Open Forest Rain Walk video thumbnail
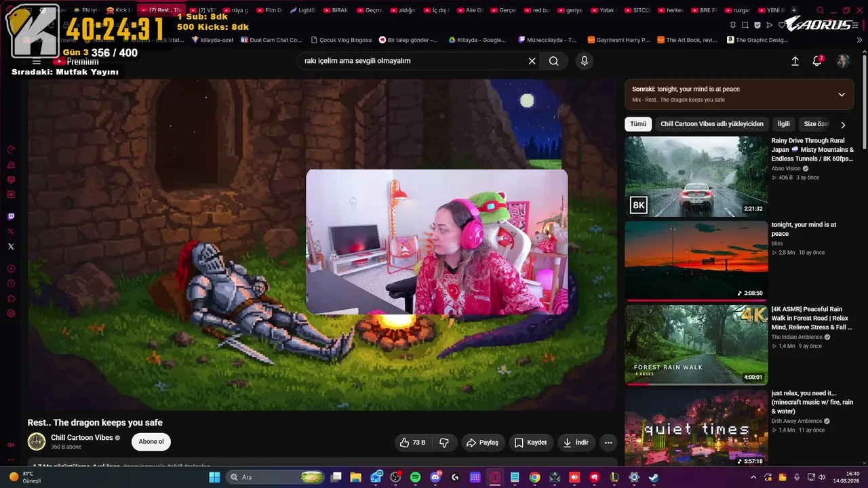 696,345
